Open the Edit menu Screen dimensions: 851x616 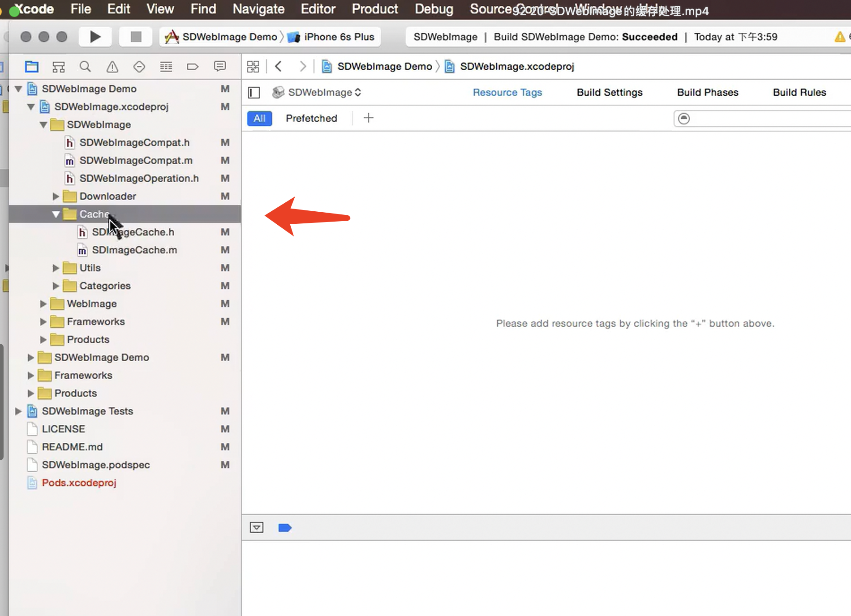[119, 9]
